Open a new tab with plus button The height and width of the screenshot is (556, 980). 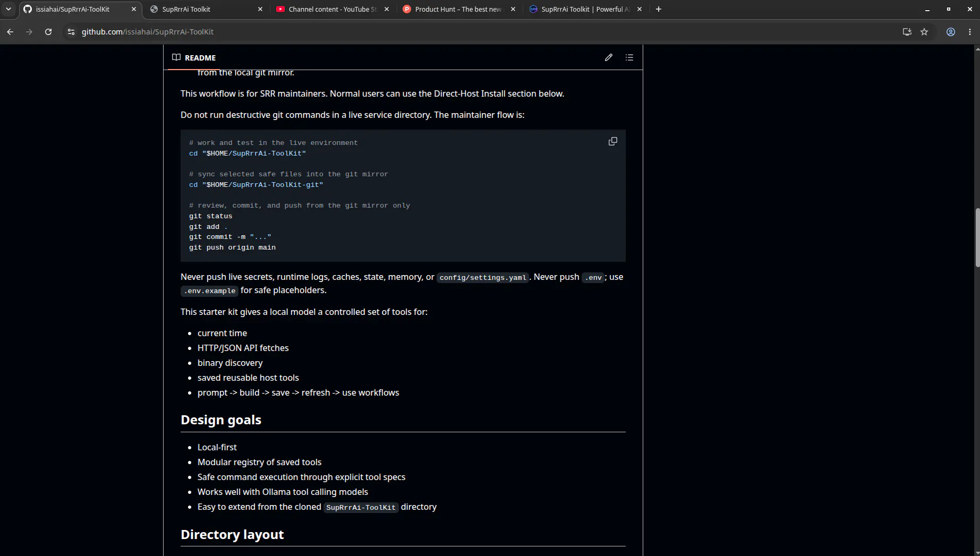tap(659, 9)
